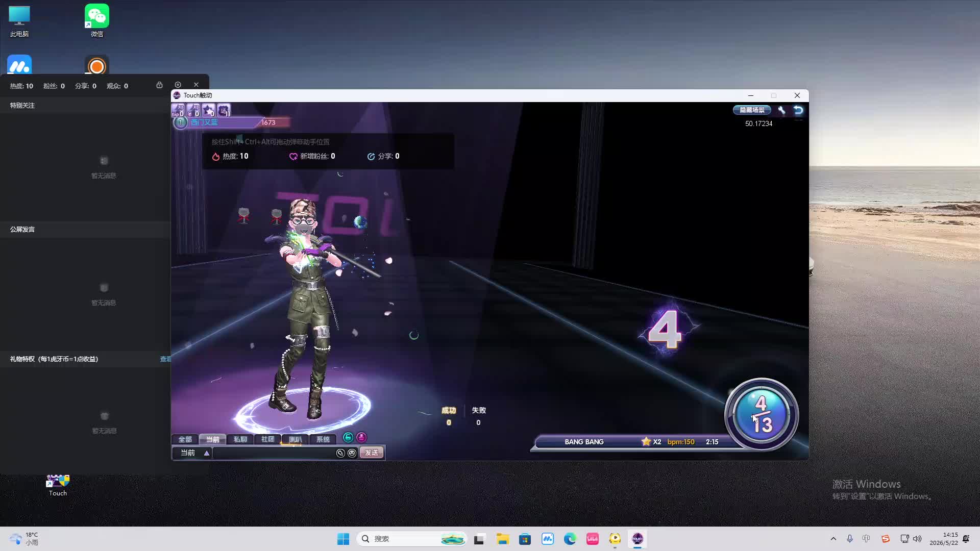Open the 此电脑 desktop icon
Image resolution: width=980 pixels, height=551 pixels.
pos(19,20)
